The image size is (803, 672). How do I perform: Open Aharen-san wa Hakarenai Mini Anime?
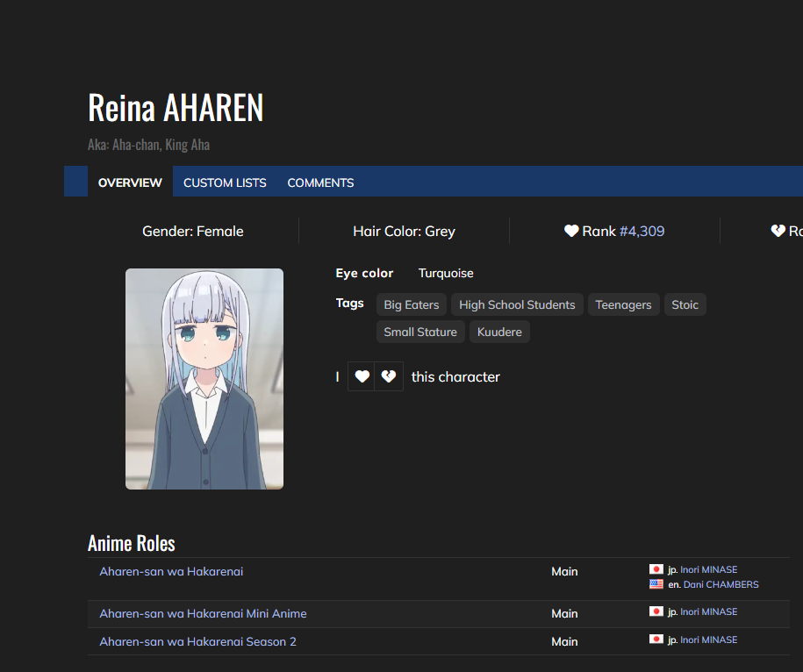pos(203,613)
